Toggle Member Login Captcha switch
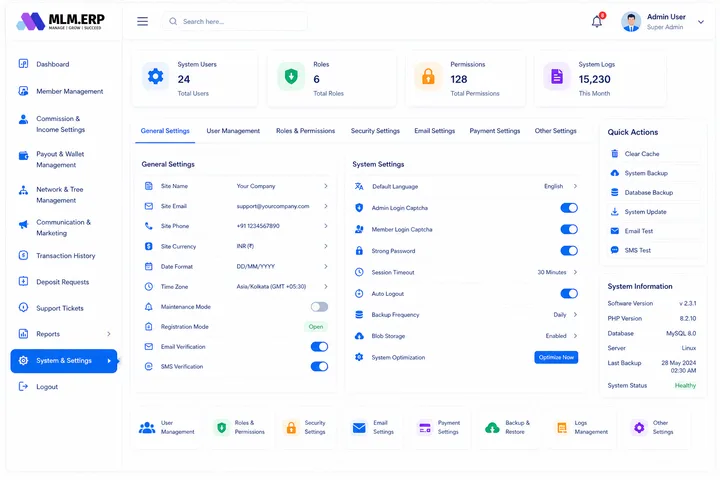720x480 pixels. pos(569,229)
